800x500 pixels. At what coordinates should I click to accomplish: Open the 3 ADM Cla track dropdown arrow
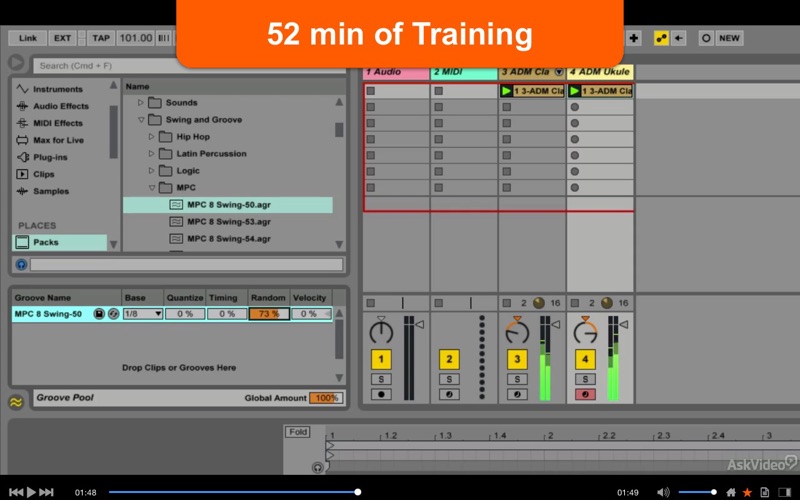point(559,72)
